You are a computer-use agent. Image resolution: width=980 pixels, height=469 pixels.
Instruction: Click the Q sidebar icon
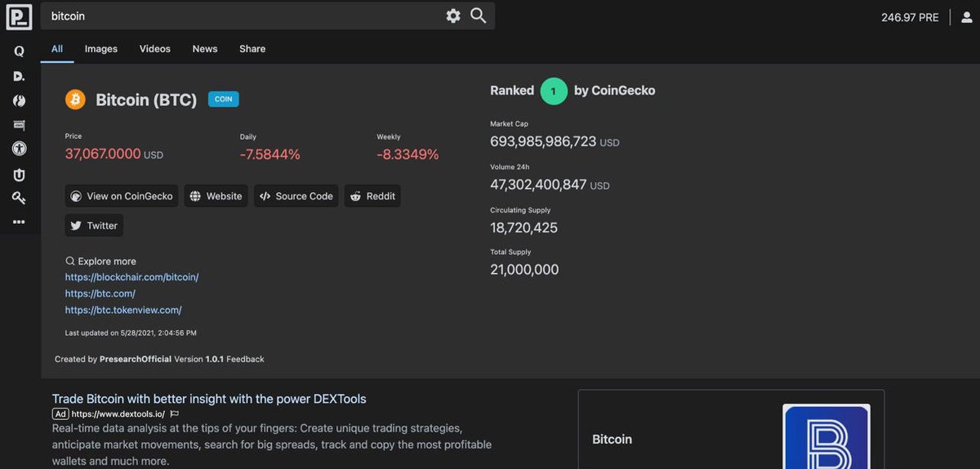19,51
